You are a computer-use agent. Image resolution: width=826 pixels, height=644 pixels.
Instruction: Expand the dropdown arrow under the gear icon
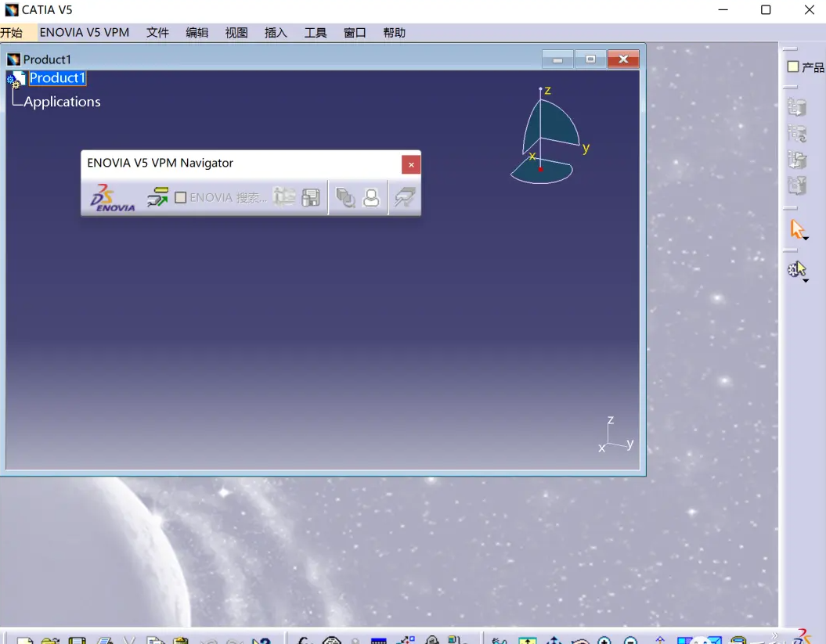point(807,279)
